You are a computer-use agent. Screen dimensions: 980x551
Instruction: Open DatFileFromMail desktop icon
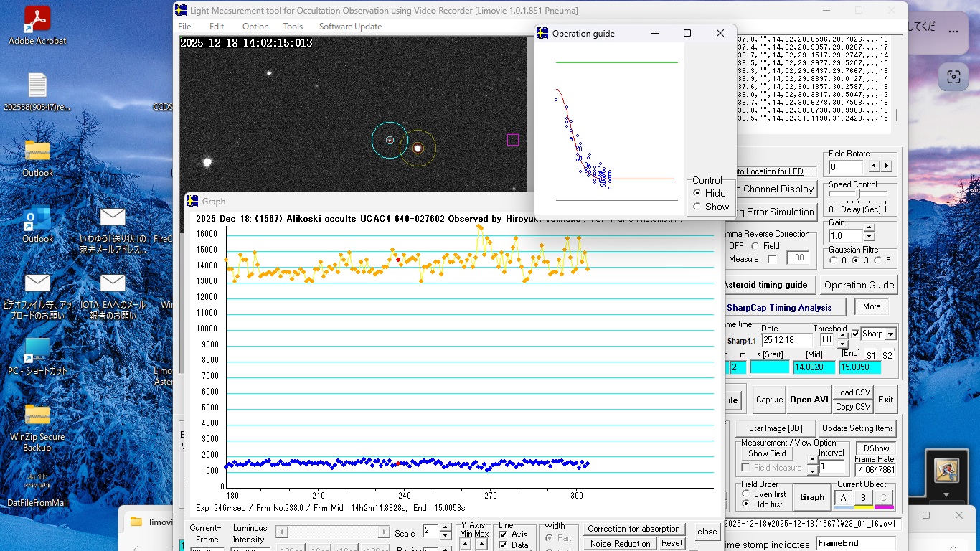coord(37,481)
